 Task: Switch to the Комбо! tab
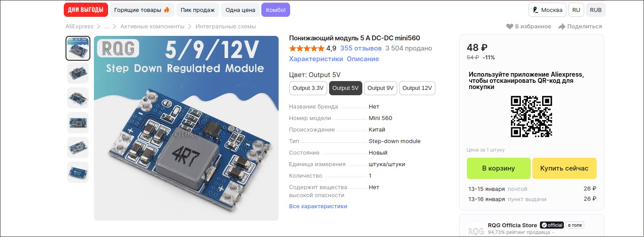[x=275, y=10]
